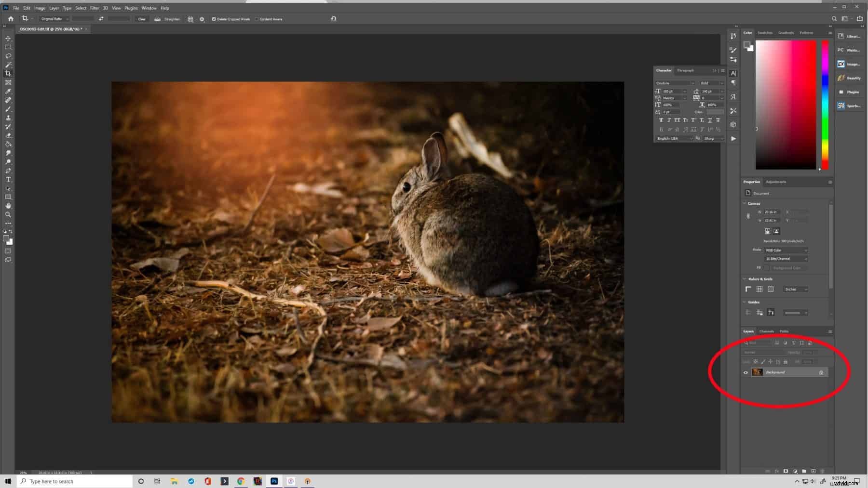Image resolution: width=868 pixels, height=488 pixels.
Task: Switch to the Channels tab
Action: pos(766,331)
